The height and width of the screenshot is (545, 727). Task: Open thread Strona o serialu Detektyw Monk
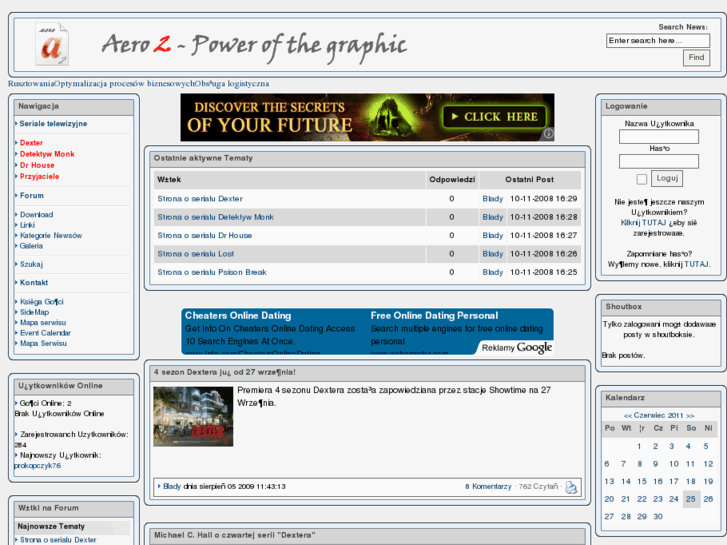click(x=215, y=217)
